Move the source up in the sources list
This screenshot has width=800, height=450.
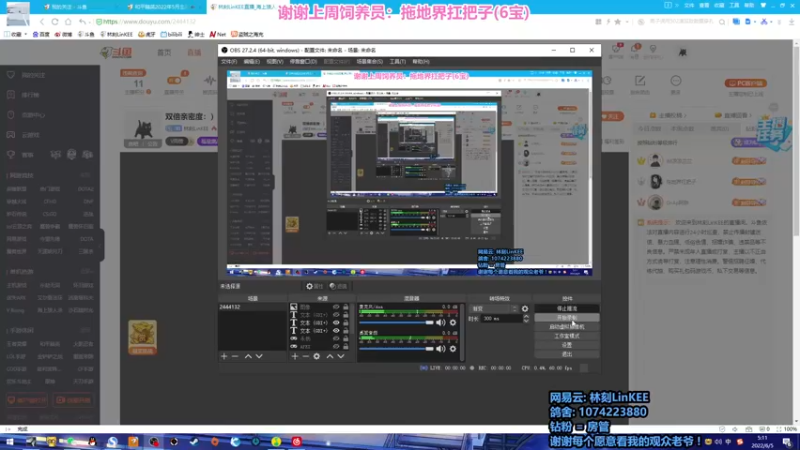pyautogui.click(x=330, y=356)
